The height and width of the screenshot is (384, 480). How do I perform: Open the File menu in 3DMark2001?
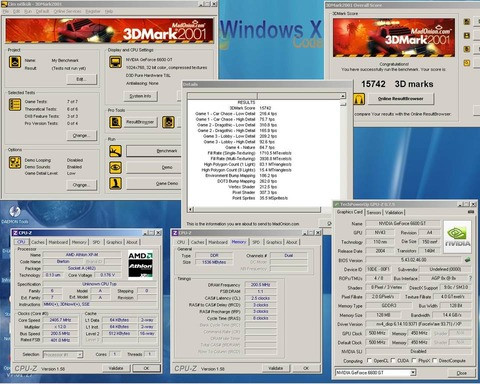[x=6, y=11]
